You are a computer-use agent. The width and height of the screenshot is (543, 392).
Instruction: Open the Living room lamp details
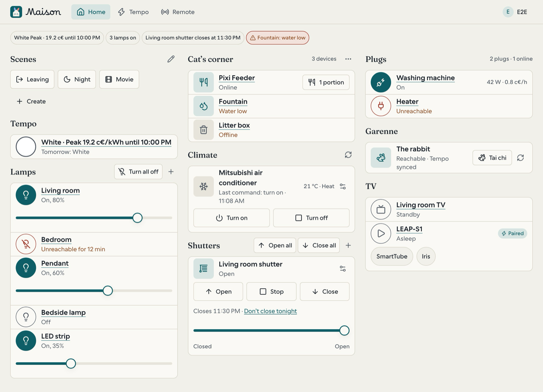coord(60,191)
